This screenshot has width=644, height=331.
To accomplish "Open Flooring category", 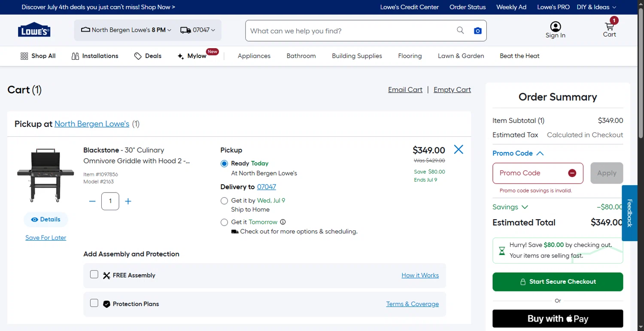I will [410, 56].
